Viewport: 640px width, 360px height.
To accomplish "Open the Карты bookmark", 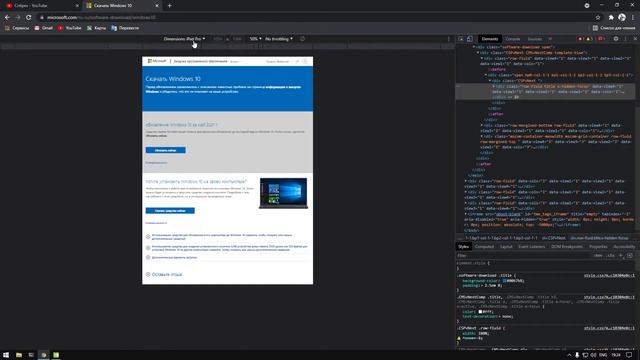I will pos(96,28).
